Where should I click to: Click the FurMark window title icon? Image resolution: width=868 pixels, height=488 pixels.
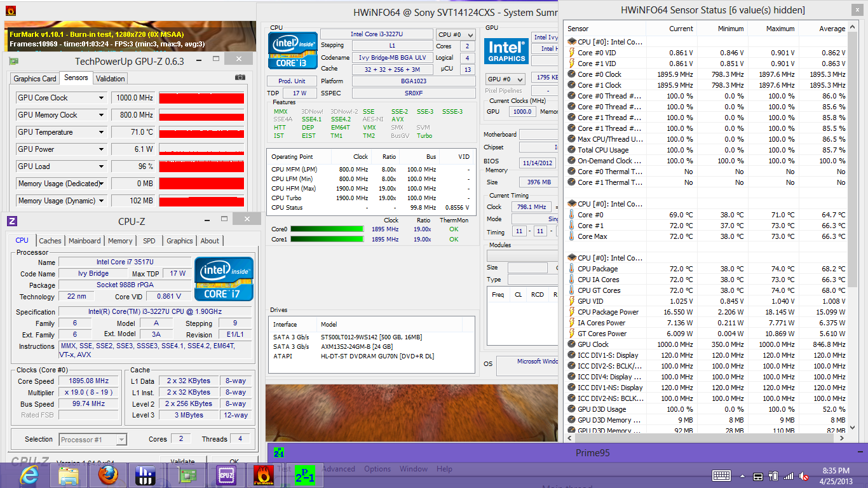click(x=10, y=11)
